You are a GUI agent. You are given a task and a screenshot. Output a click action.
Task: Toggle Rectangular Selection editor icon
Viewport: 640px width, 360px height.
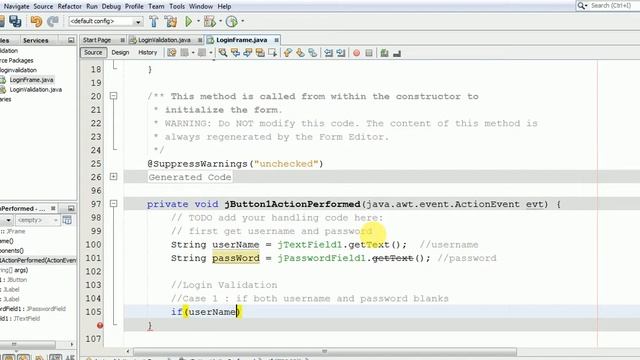pyautogui.click(x=272, y=53)
